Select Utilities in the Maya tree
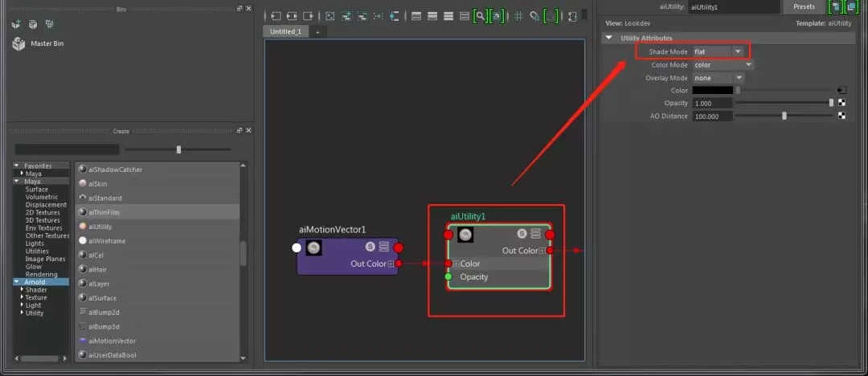 click(37, 251)
